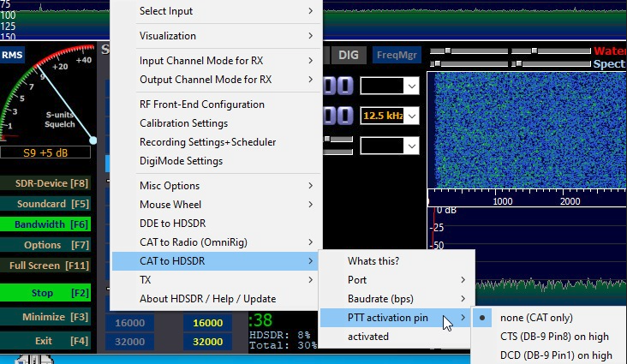Select CAT to HDSDR menu item
The height and width of the screenshot is (364, 627).
point(216,261)
